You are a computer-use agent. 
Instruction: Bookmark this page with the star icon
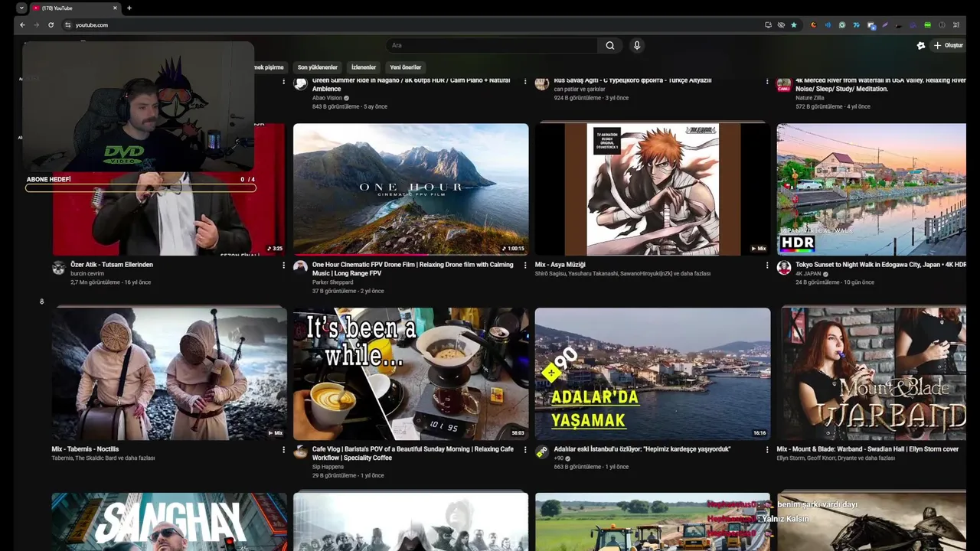point(794,25)
